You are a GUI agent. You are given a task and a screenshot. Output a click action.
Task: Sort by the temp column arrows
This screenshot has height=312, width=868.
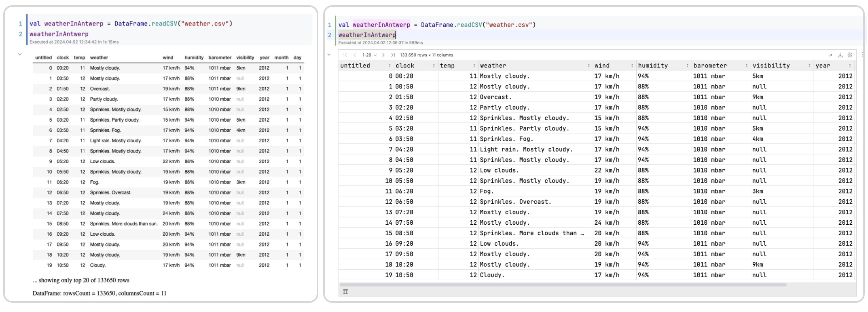coord(474,65)
